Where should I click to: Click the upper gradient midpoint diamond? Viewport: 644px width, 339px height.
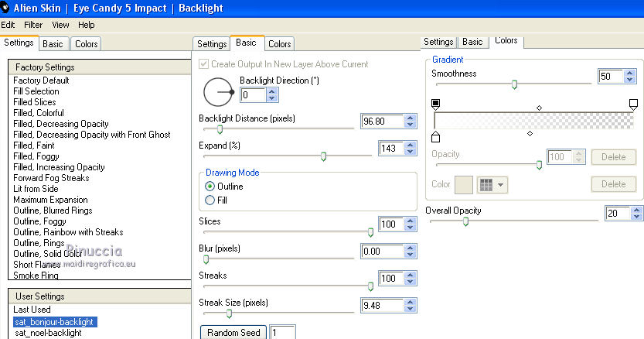pos(540,108)
